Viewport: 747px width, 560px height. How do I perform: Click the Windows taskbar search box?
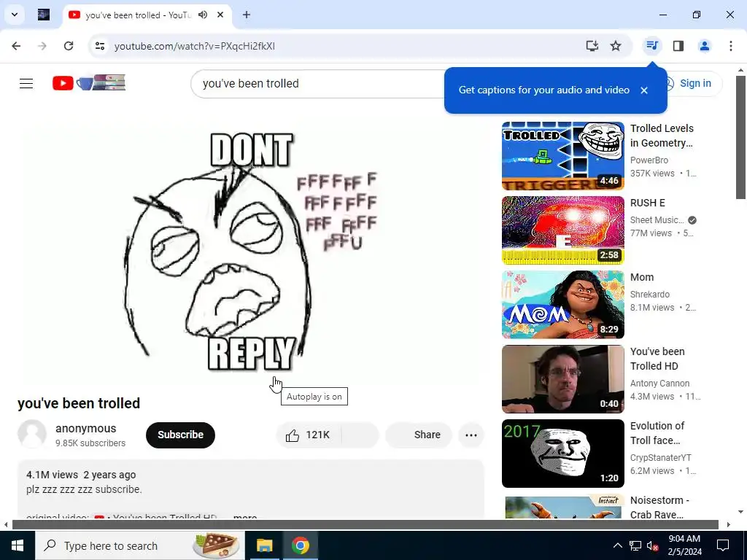point(139,545)
